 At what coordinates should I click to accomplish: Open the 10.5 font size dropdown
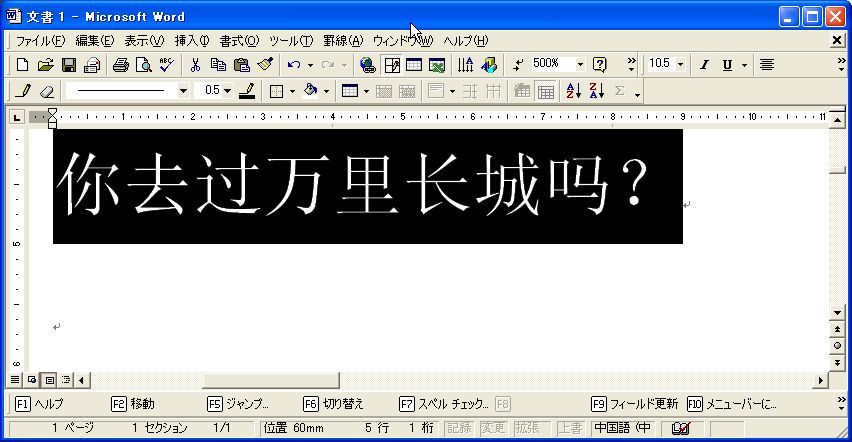click(681, 64)
